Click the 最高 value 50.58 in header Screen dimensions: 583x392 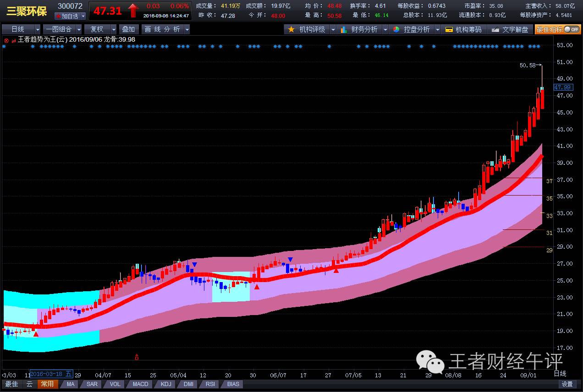(x=335, y=16)
